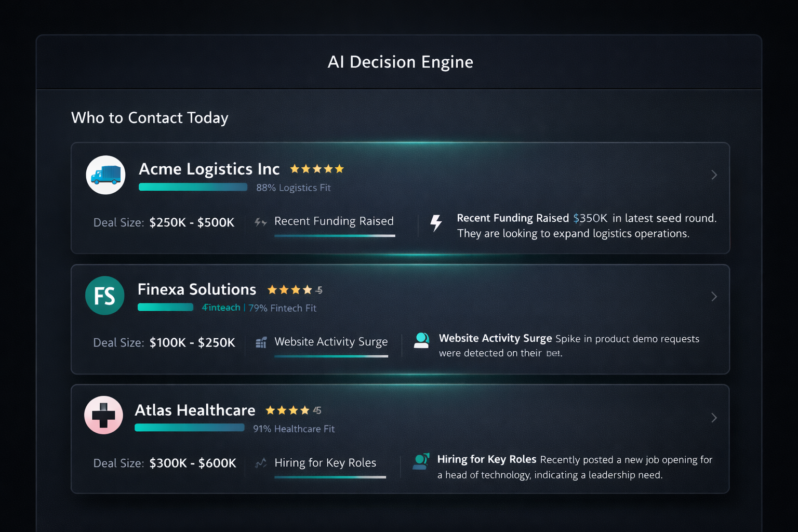Click the Atlas Healthcare cross logo
Viewport: 798px width, 532px height.
click(x=103, y=416)
